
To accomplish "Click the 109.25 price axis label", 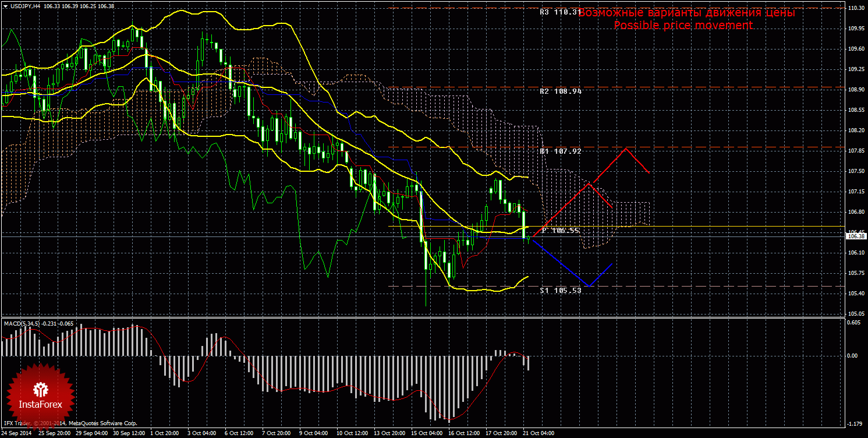I will tap(856, 69).
